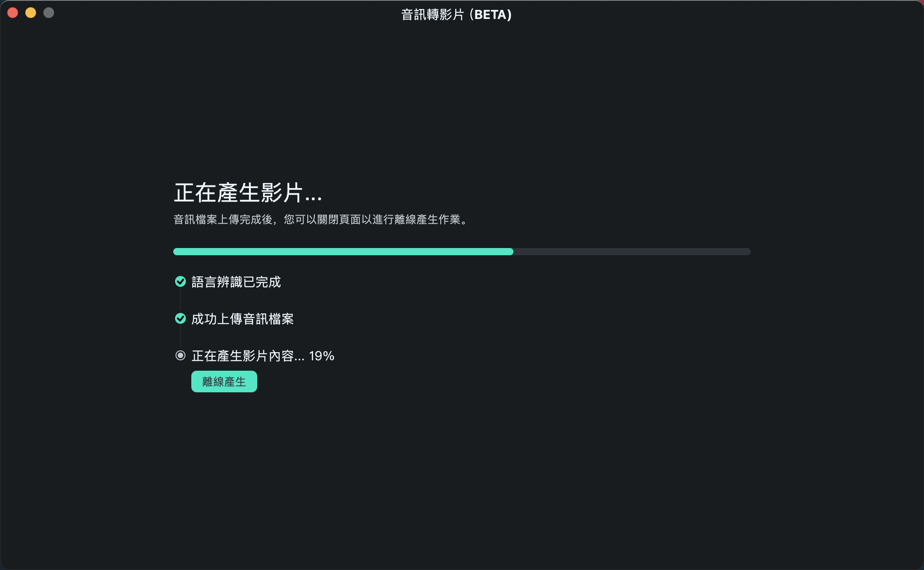The image size is (924, 570).
Task: Click the checkmark icon beside 語言辨識已完成
Action: pyautogui.click(x=180, y=281)
